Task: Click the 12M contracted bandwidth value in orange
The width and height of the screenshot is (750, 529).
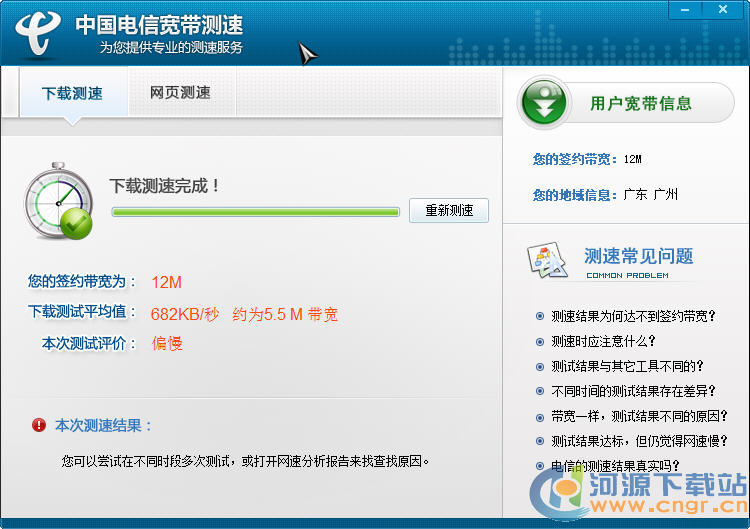Action: coord(166,282)
